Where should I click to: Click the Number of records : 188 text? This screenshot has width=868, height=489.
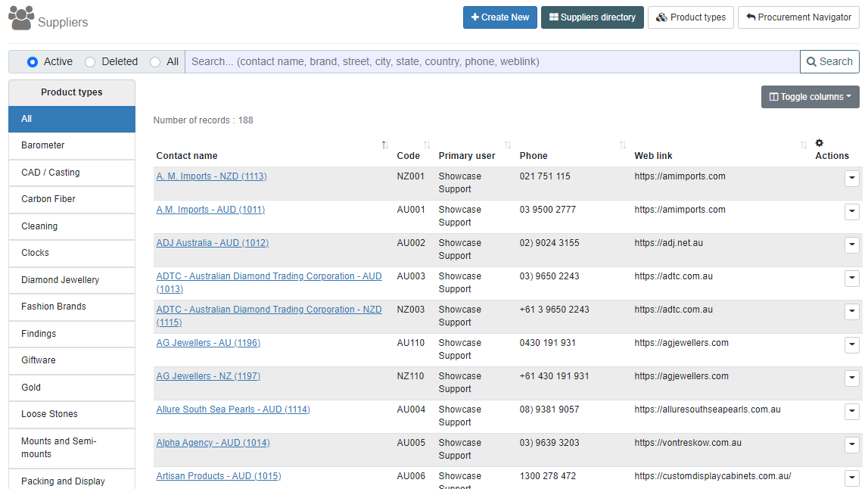[203, 120]
